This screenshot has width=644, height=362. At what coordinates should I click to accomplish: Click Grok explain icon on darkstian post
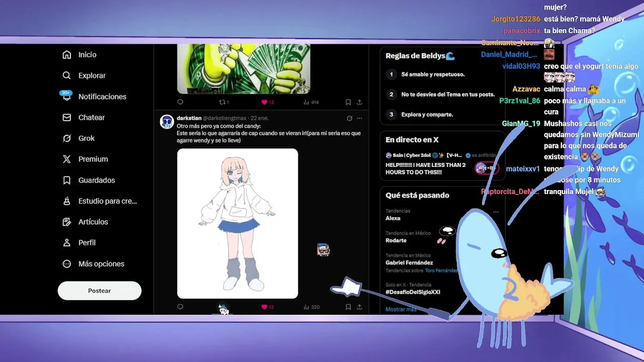pos(350,118)
